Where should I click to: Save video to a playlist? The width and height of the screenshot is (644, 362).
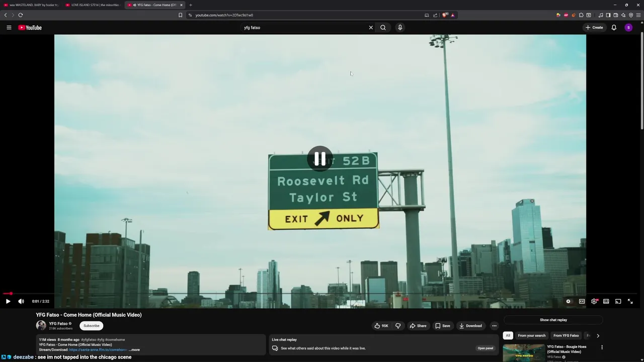pyautogui.click(x=443, y=326)
